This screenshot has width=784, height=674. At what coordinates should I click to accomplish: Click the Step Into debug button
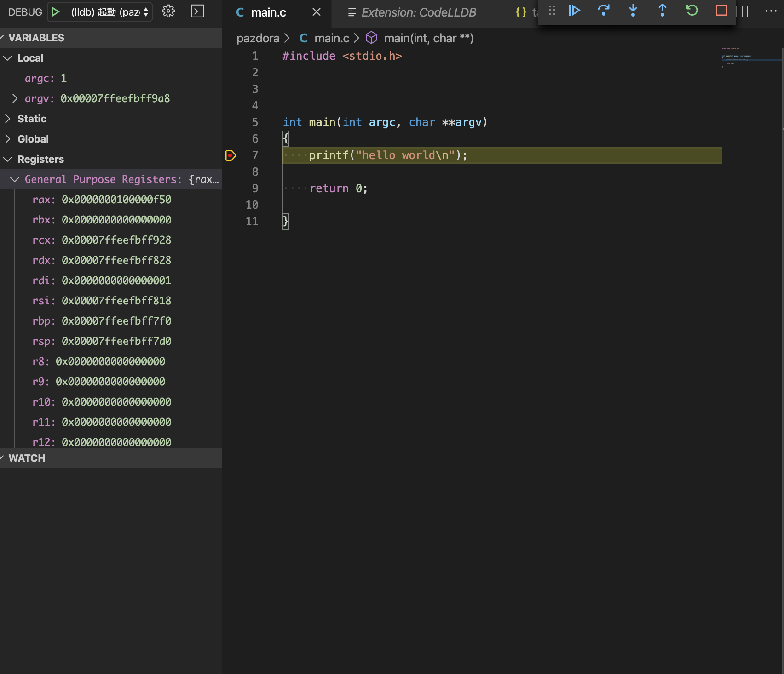[x=633, y=11]
